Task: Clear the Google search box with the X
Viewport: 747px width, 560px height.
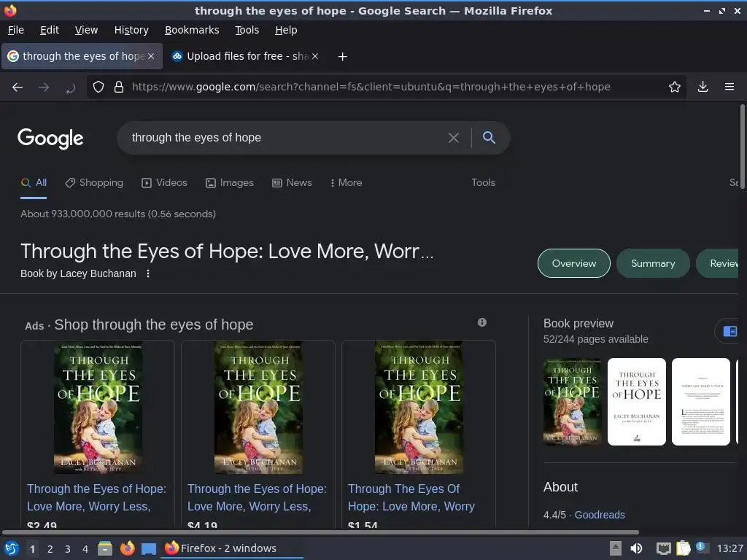Action: [454, 138]
